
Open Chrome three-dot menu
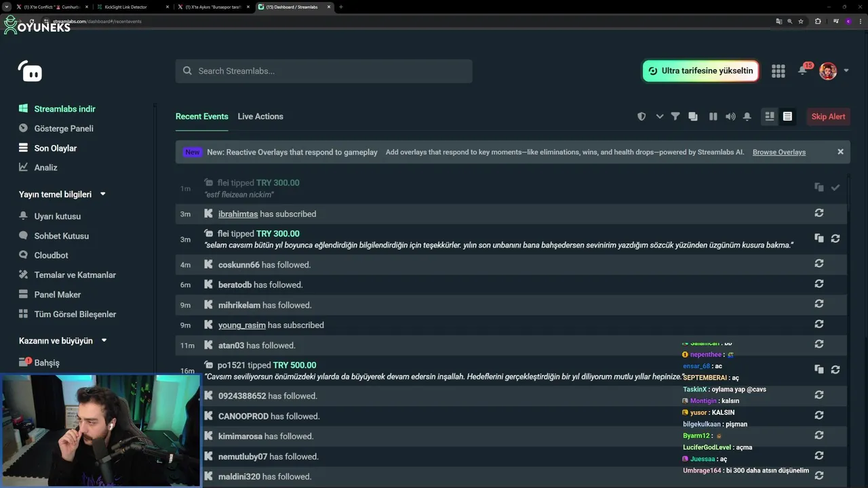(860, 21)
